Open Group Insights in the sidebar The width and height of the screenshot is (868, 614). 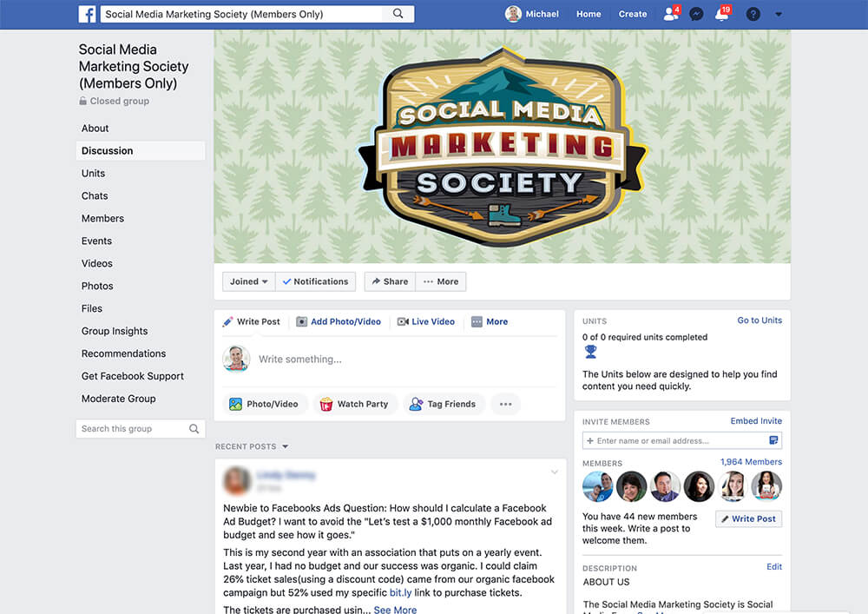pos(115,331)
